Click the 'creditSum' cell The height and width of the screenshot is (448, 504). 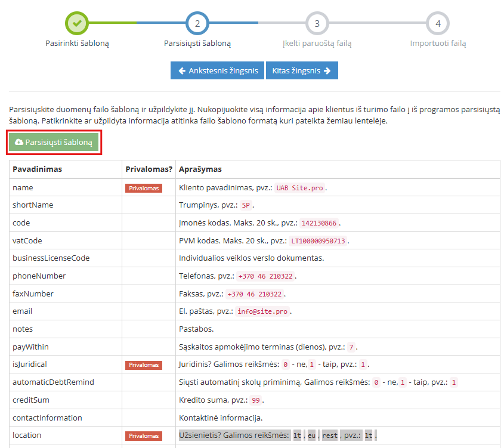(x=66, y=400)
